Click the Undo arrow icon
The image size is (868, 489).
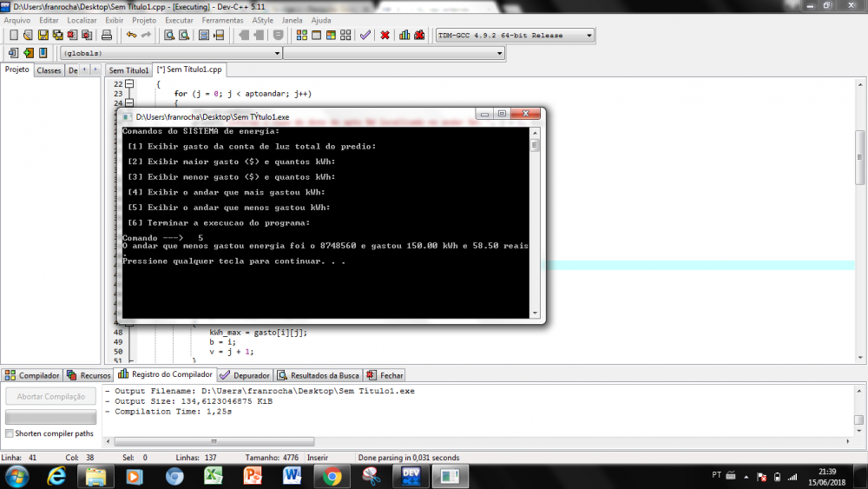(x=131, y=36)
